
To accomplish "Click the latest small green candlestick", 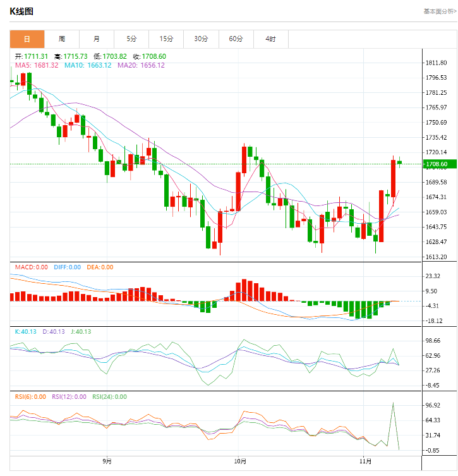I will click(x=400, y=162).
